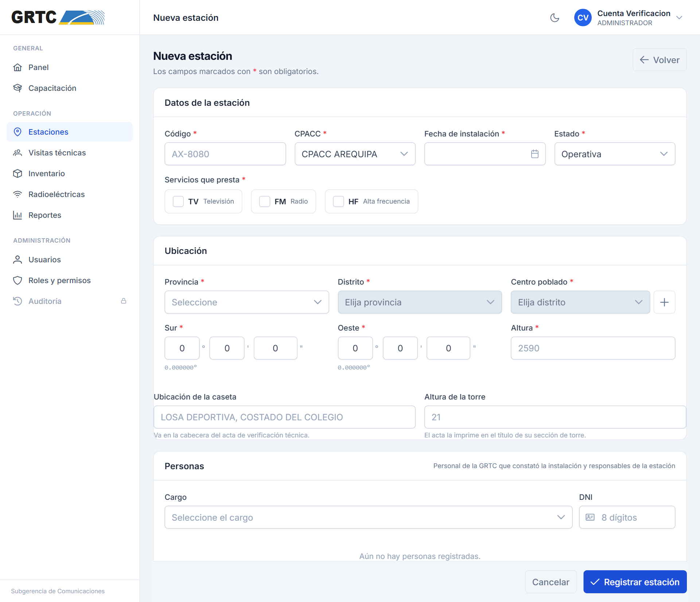Focus the Altura input field
This screenshot has height=602, width=700.
593,348
